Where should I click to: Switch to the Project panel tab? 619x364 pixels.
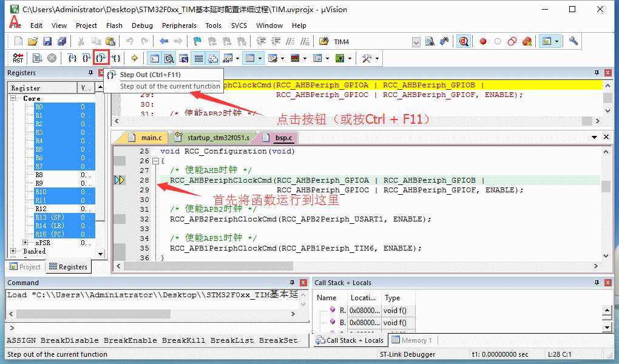pyautogui.click(x=25, y=266)
